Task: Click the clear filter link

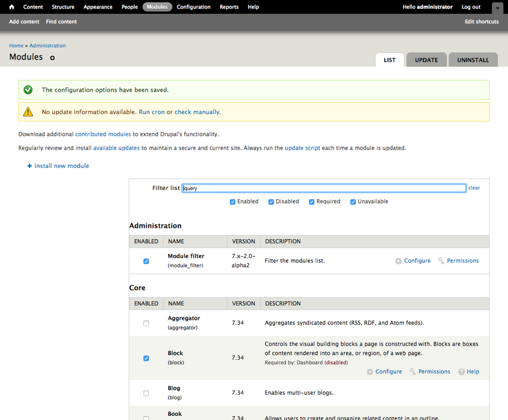Action: tap(474, 188)
